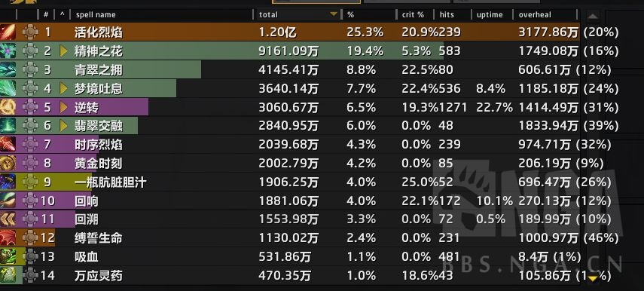Click the 黄金时刻 spell icon
Image resolution: width=644 pixels, height=291 pixels.
[x=8, y=163]
